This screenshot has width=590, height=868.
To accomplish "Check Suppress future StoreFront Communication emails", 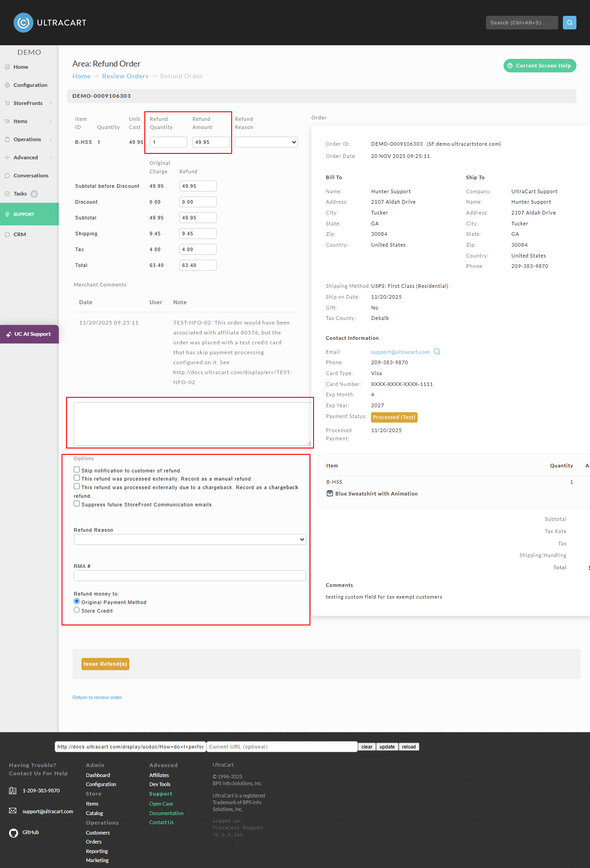I will 77,504.
